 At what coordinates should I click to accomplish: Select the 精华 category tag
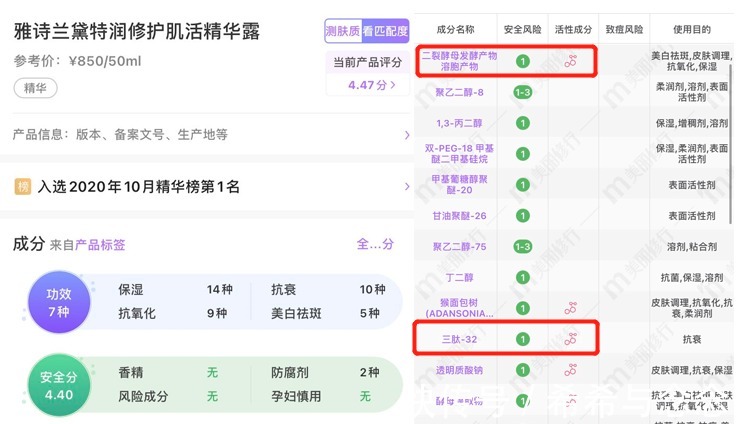[x=36, y=88]
